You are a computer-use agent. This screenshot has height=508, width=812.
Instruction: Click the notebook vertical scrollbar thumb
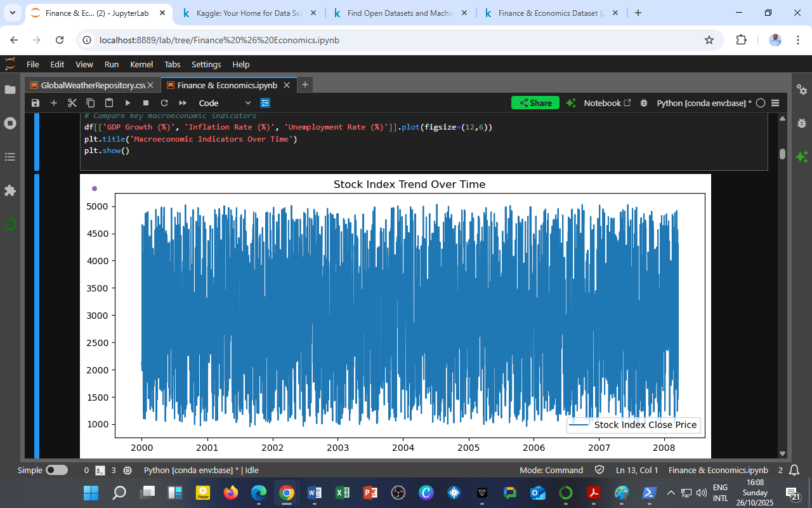tap(782, 154)
